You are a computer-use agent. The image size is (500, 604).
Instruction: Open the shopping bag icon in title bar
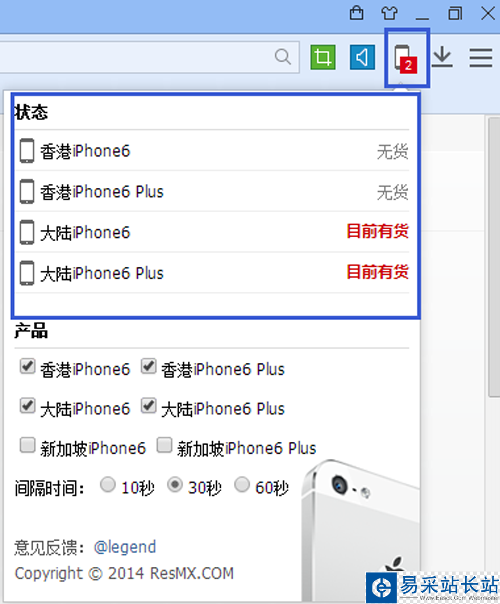coord(356,13)
